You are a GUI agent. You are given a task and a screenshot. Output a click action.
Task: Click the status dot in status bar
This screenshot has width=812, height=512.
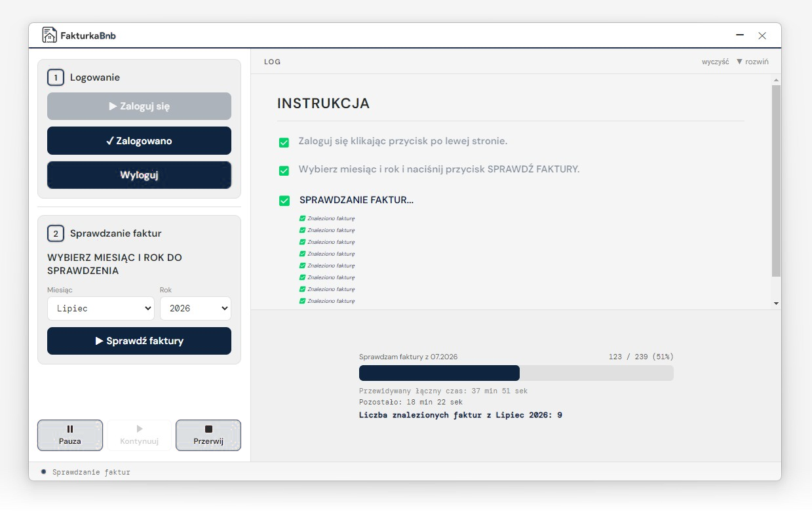click(43, 471)
